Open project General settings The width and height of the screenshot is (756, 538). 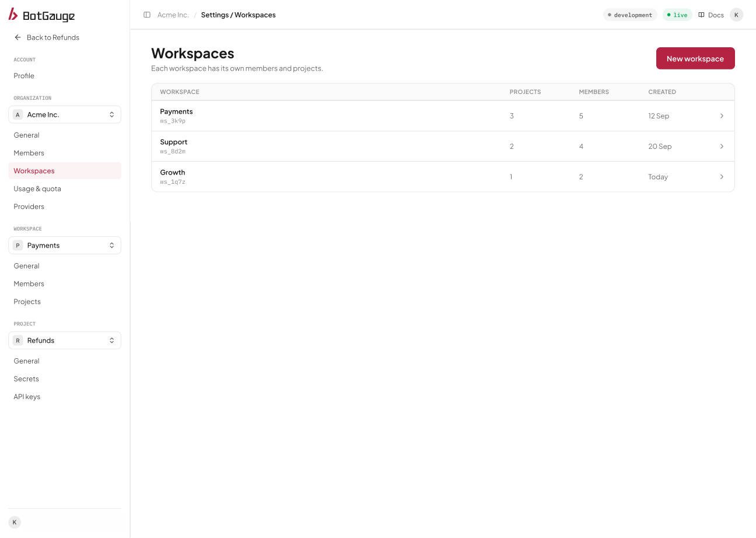pyautogui.click(x=26, y=361)
